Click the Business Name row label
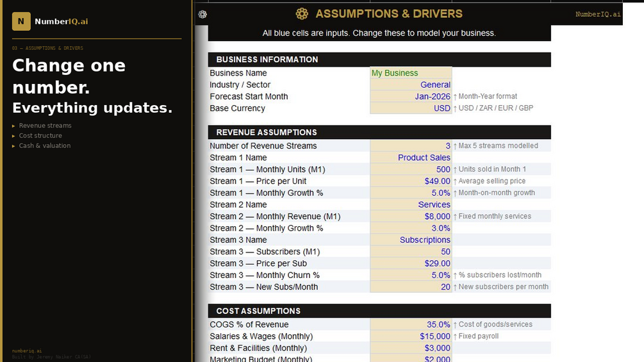This screenshot has width=644, height=362. pos(238,73)
